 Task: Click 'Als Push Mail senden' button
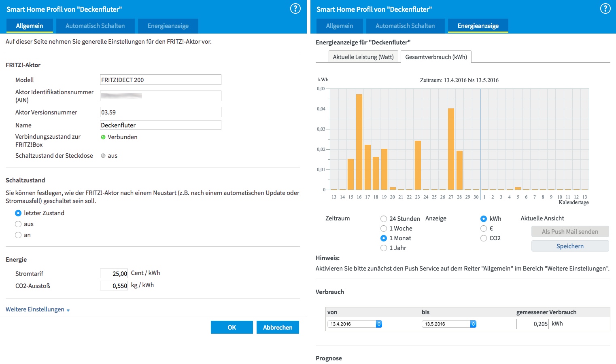tap(570, 231)
